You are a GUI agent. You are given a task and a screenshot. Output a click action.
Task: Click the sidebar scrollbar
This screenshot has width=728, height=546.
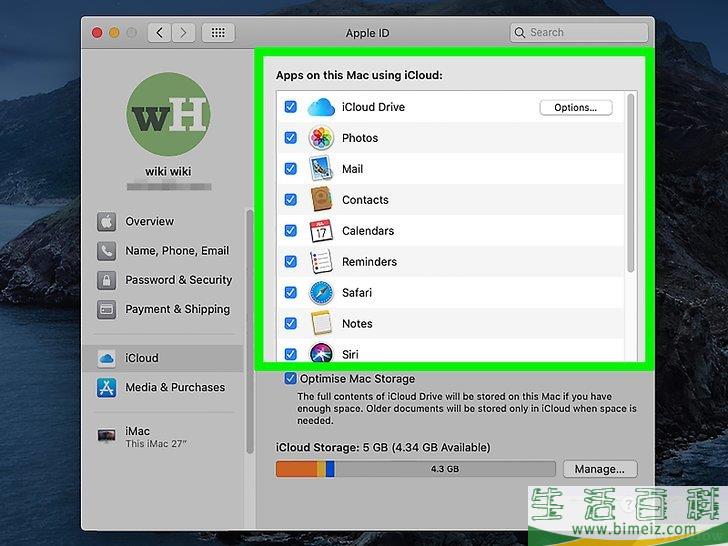pos(250,332)
